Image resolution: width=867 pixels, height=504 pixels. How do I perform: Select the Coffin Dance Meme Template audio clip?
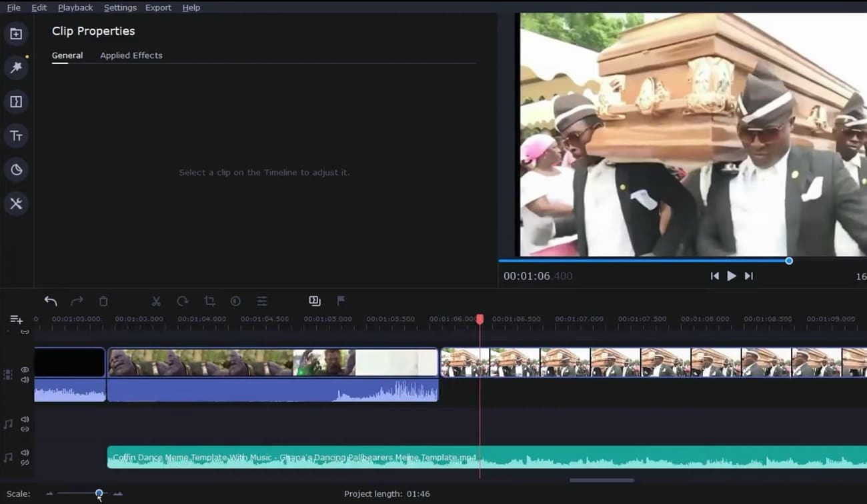tap(487, 457)
